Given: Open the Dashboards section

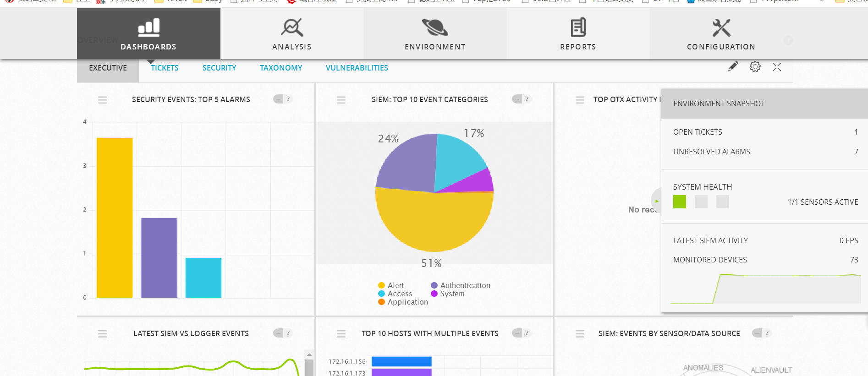Looking at the screenshot, I should pos(148,33).
